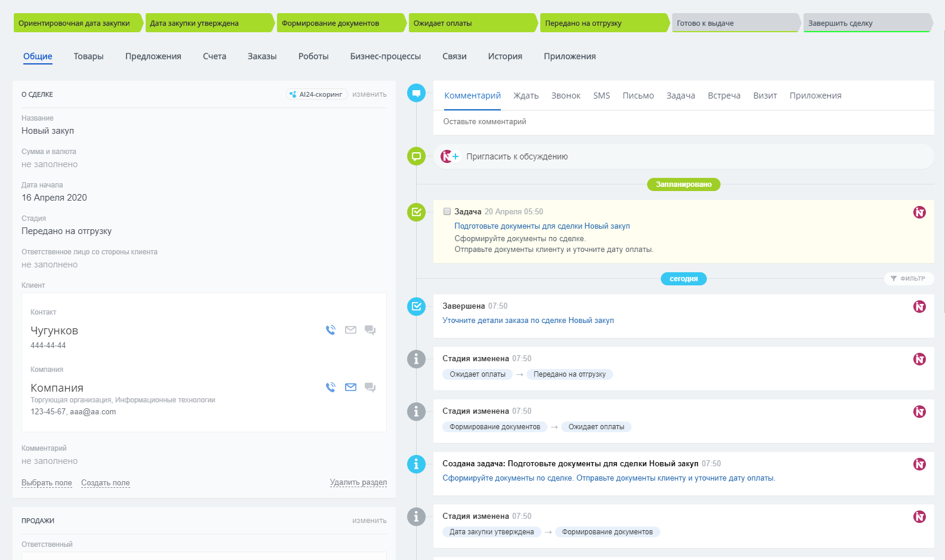Select the Завершить сделку stage

[x=866, y=23]
